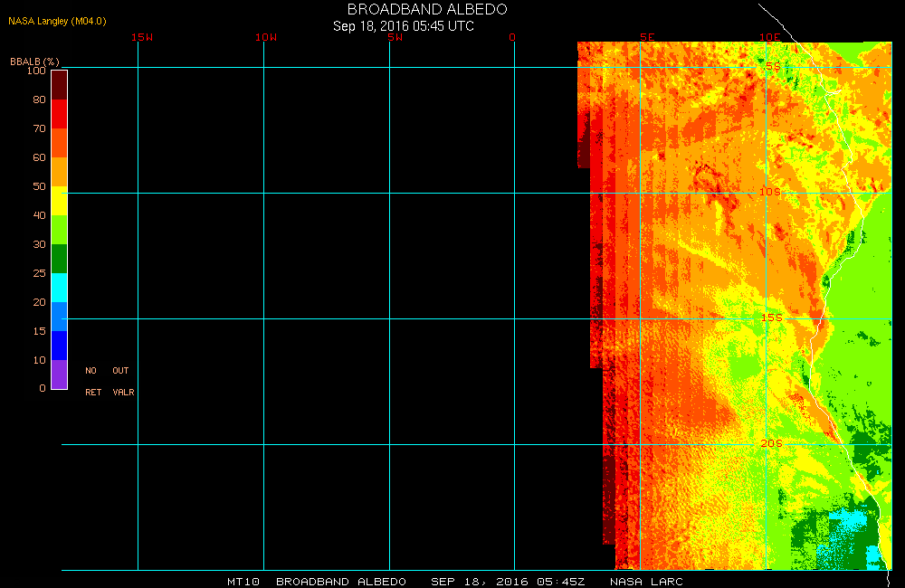Click the NO RET legend label
The width and height of the screenshot is (905, 588).
92,381
